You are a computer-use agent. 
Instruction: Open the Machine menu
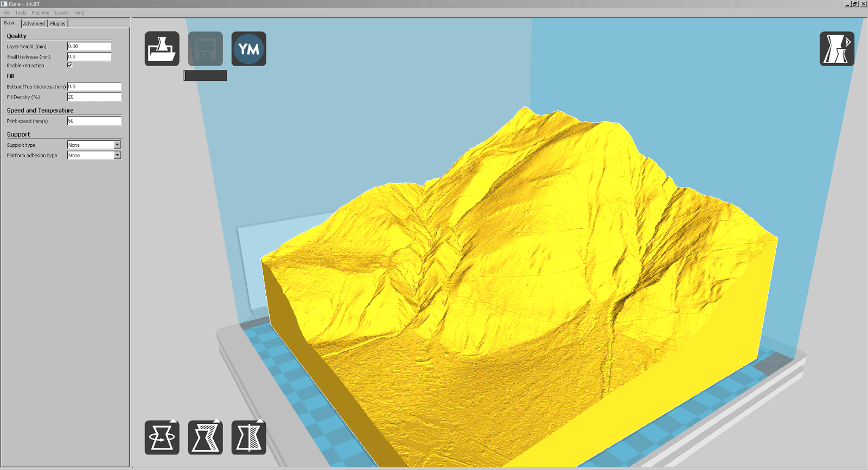(40, 12)
